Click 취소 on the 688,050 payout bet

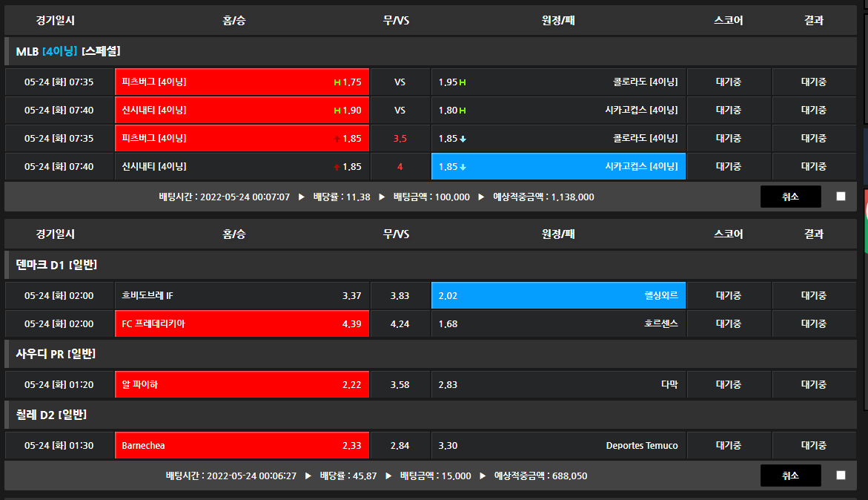point(790,476)
